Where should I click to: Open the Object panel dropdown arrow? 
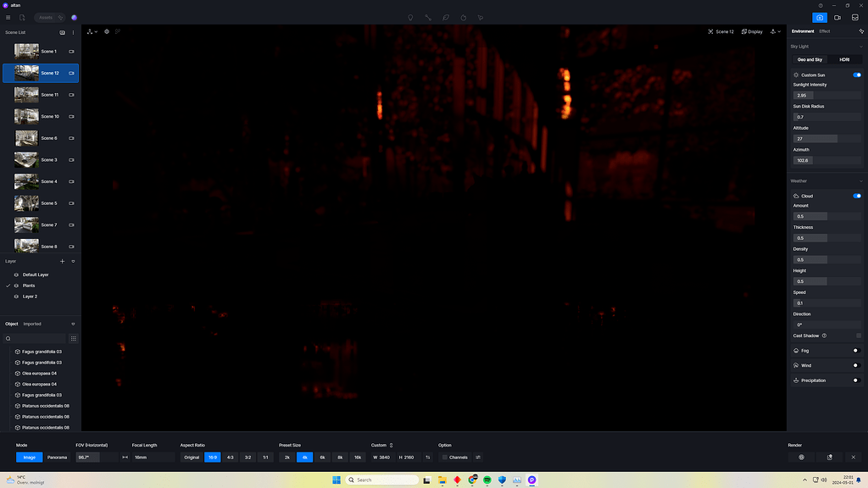(x=73, y=324)
